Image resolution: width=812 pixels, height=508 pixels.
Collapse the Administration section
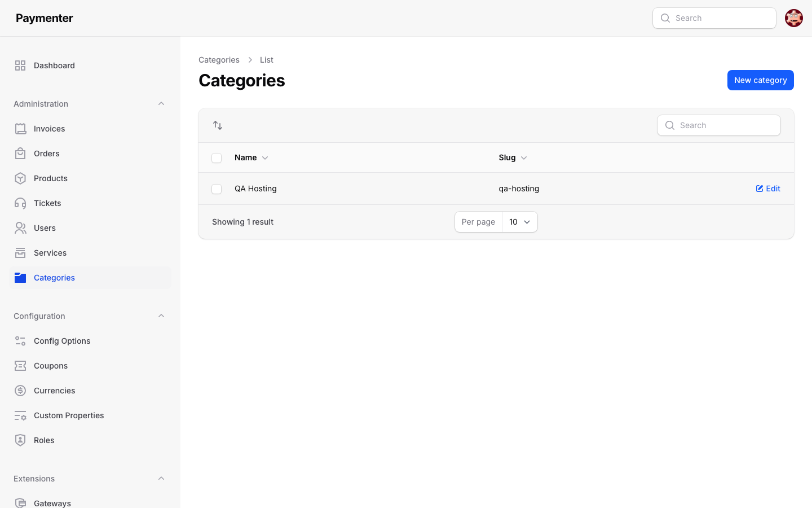click(161, 104)
